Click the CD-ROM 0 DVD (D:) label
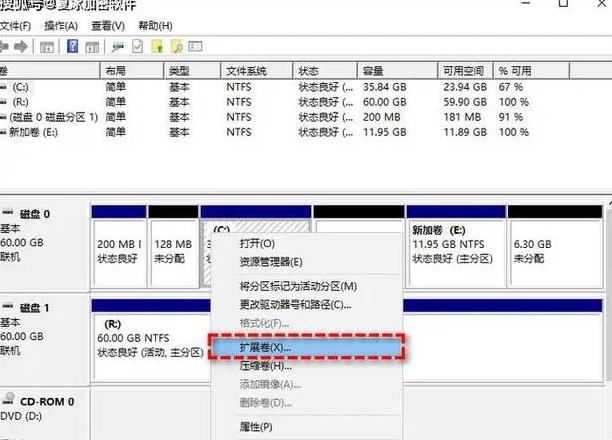Viewport: 612px width, 440px height. (x=38, y=409)
